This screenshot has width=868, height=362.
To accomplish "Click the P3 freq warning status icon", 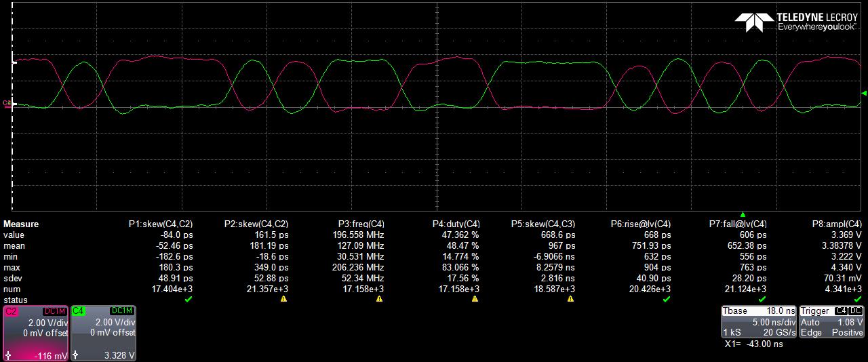I will point(379,299).
